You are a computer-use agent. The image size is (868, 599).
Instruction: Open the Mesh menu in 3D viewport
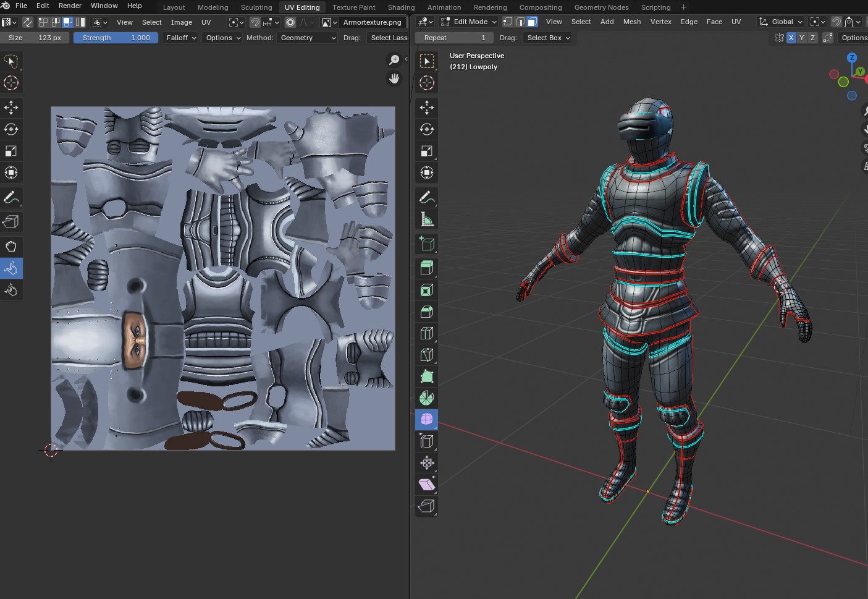pyautogui.click(x=631, y=22)
